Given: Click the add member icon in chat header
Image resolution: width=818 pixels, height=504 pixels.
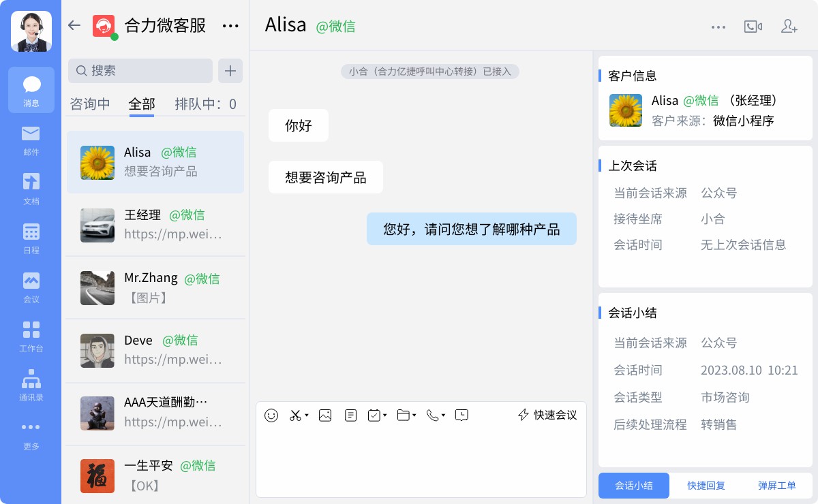Looking at the screenshot, I should pos(789,26).
